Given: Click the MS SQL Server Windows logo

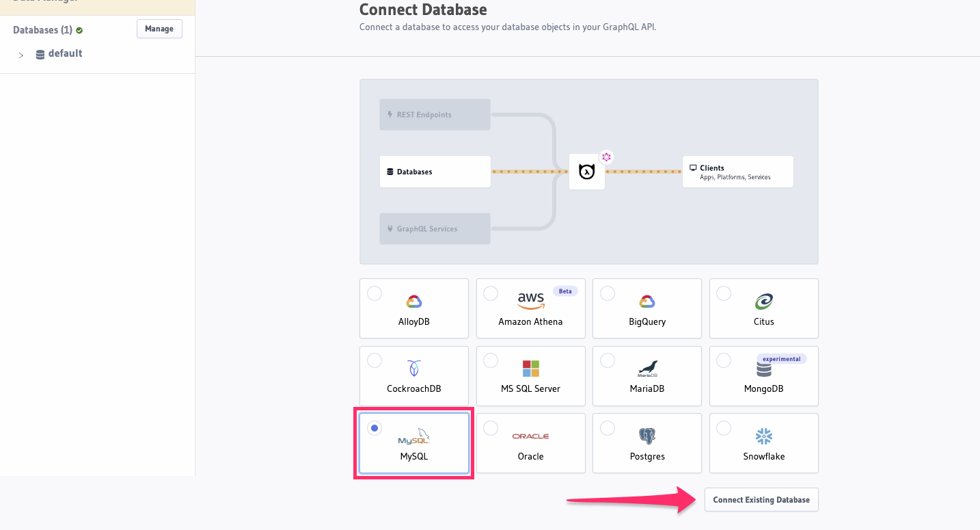Looking at the screenshot, I should point(531,369).
